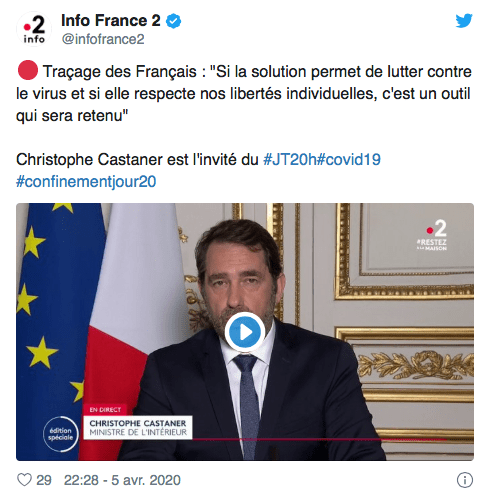Click the 29 likes count
Image resolution: width=491 pixels, height=496 pixels.
coord(44,480)
